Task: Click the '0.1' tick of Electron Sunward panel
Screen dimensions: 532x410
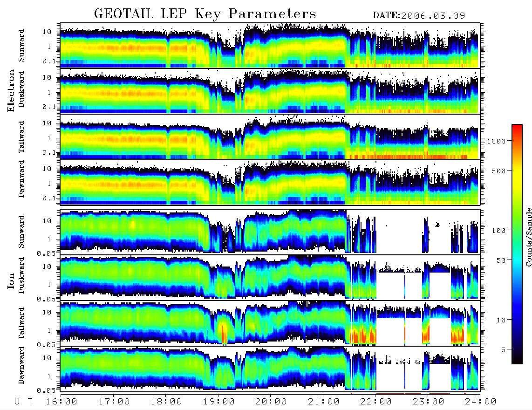Action: [49, 61]
